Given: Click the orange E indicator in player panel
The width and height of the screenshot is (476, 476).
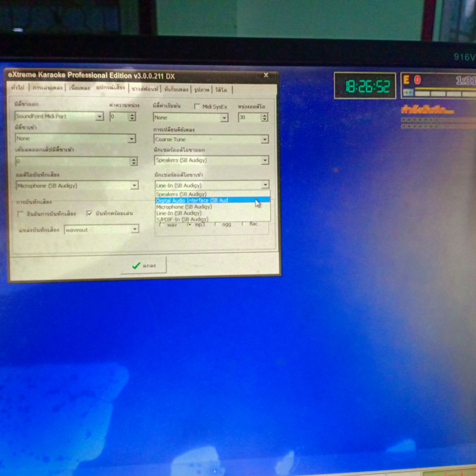Looking at the screenshot, I should pos(406,80).
